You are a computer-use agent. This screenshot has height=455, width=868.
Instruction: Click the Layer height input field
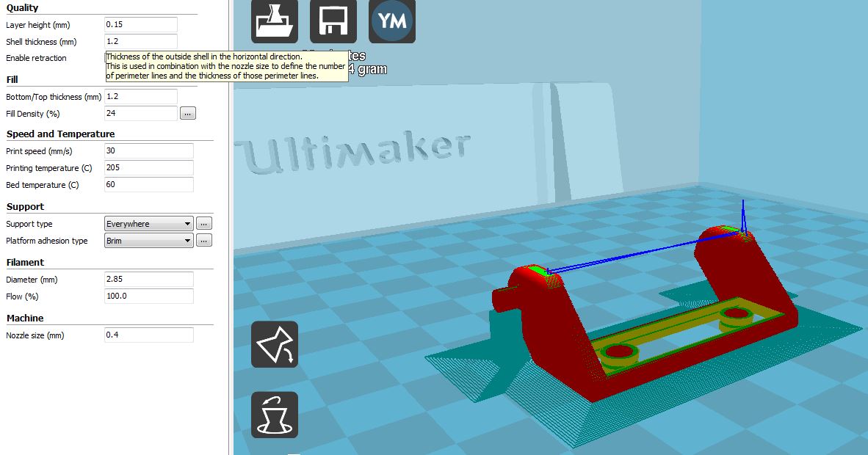(141, 25)
